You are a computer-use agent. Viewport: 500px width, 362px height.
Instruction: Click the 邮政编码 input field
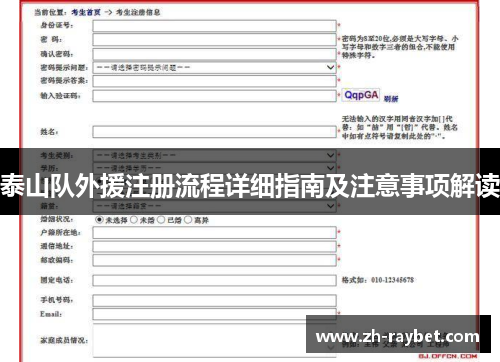pyautogui.click(x=214, y=260)
